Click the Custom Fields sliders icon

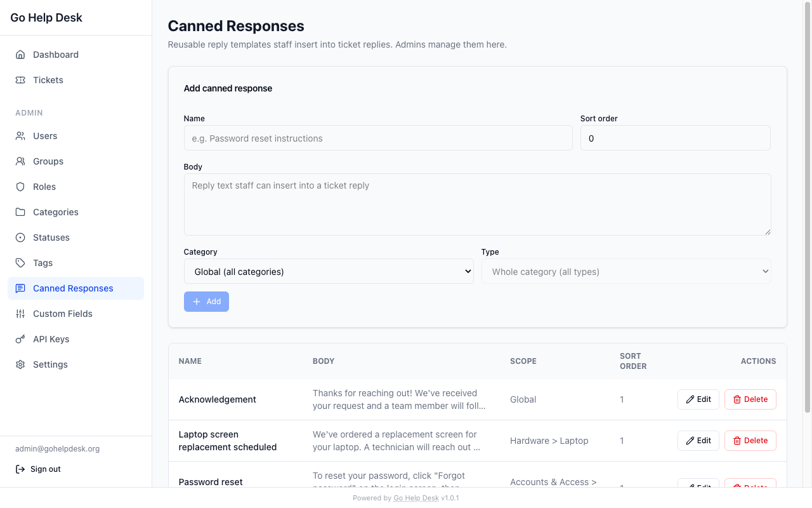20,314
